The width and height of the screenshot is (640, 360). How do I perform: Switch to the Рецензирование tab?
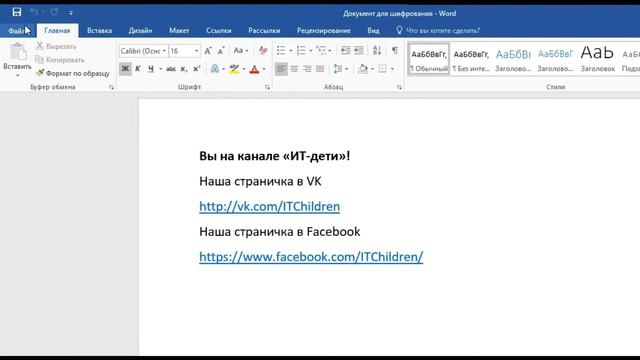pos(324,31)
